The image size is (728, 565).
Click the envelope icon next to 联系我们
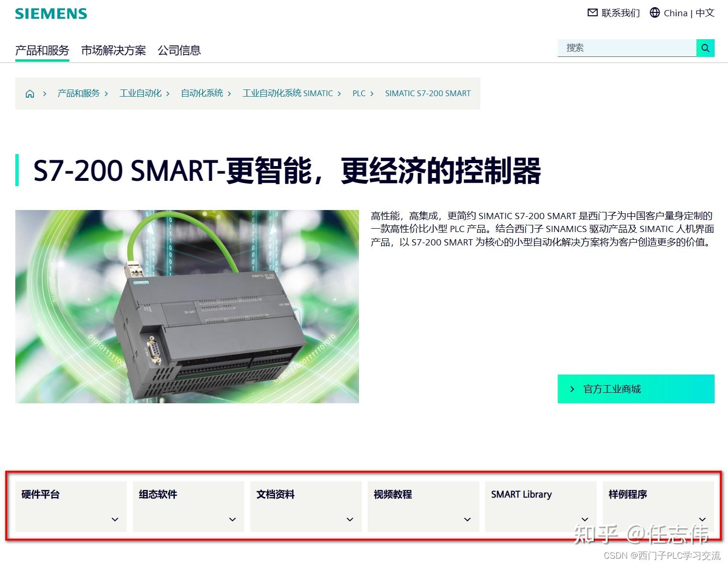[x=592, y=13]
